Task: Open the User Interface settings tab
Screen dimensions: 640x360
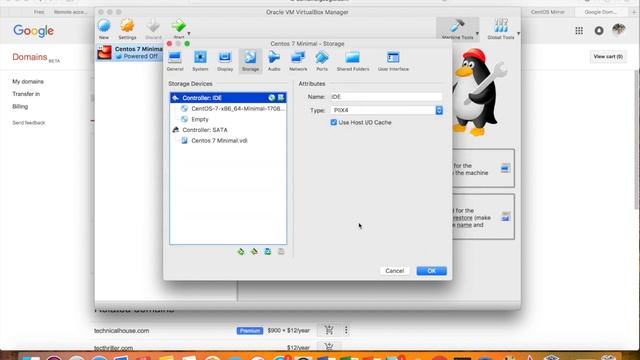Action: click(x=393, y=61)
